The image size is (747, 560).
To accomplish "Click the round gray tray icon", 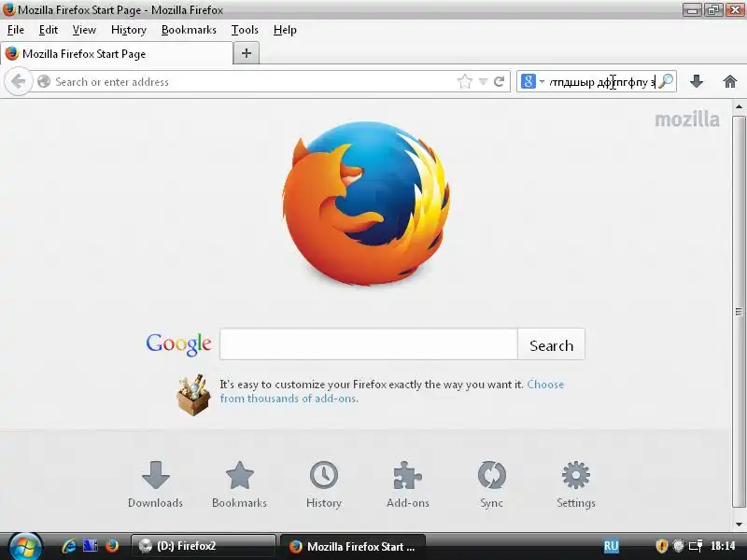I will pyautogui.click(x=679, y=546).
